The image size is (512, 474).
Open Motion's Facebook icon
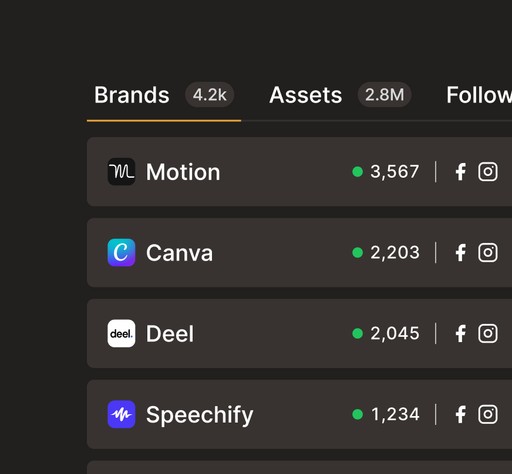(x=461, y=172)
